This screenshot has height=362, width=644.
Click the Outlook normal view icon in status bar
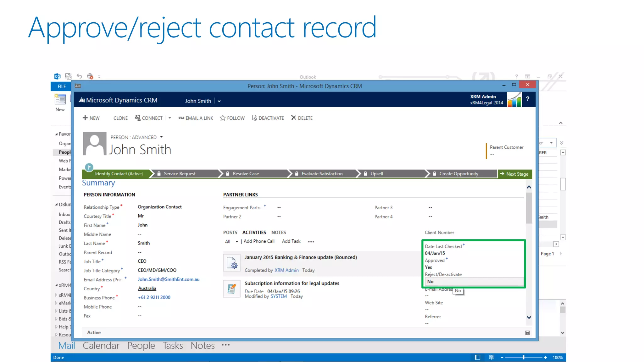pos(477,357)
